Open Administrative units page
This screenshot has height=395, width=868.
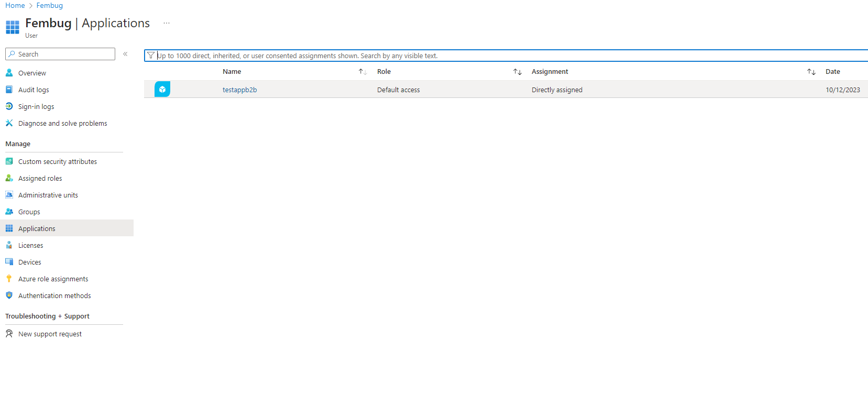click(x=48, y=195)
